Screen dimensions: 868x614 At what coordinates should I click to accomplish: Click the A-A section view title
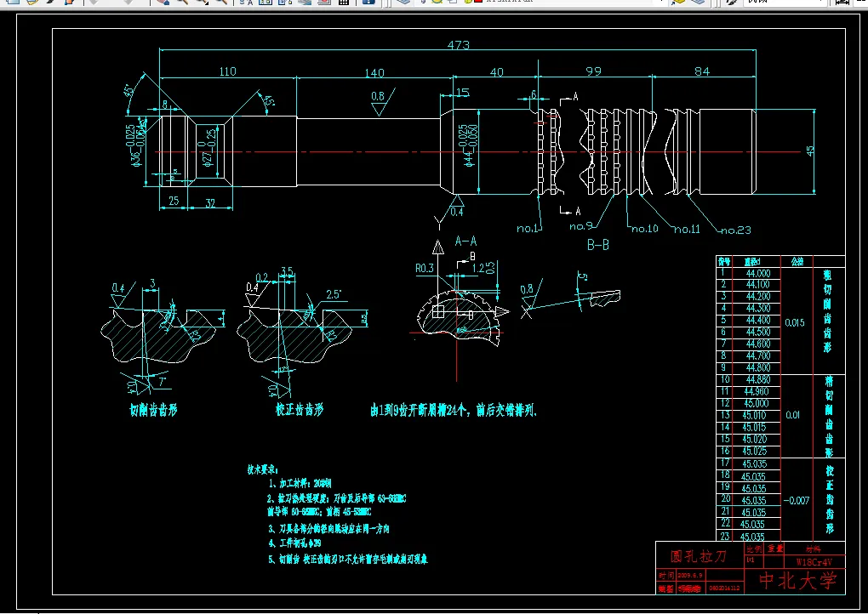tap(465, 242)
